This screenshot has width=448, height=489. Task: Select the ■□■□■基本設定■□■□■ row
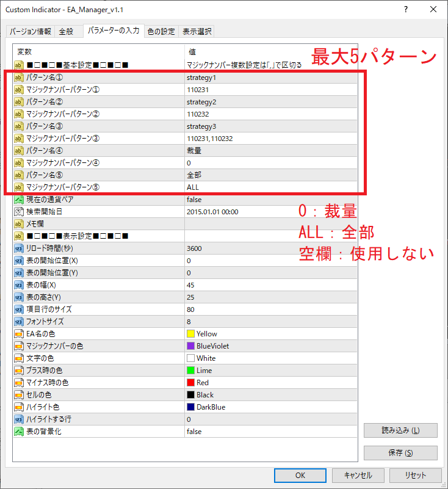pos(185,65)
